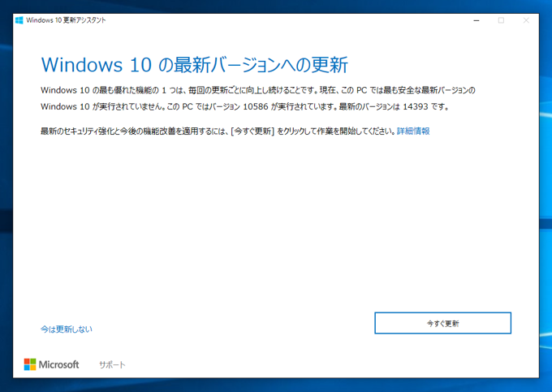Click the version number 10586 text
This screenshot has width=552, height=392.
tap(256, 106)
